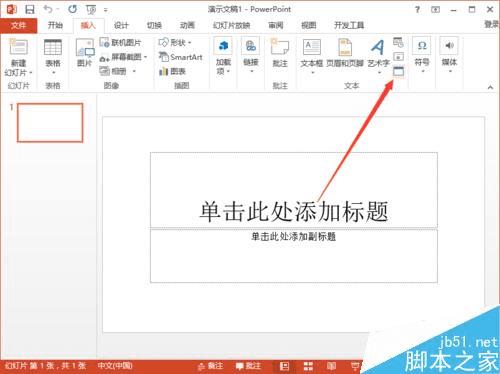Select slide 1 thumbnail

50,123
